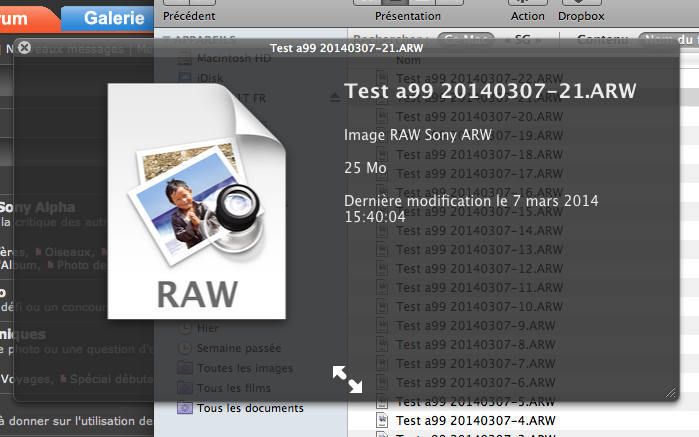Select file icon of Test a99 20140307-4.ARW
The image size is (699, 437).
pos(382,421)
